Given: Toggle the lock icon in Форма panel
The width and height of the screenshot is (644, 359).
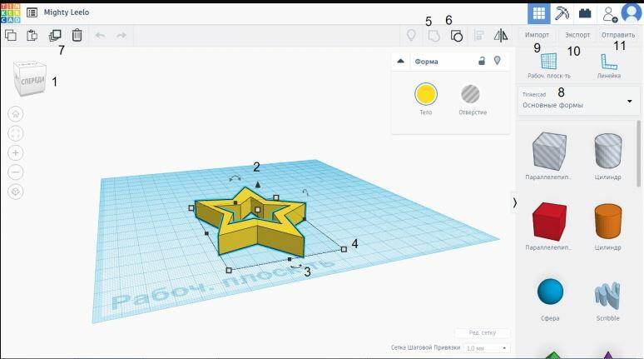Looking at the screenshot, I should coord(482,62).
